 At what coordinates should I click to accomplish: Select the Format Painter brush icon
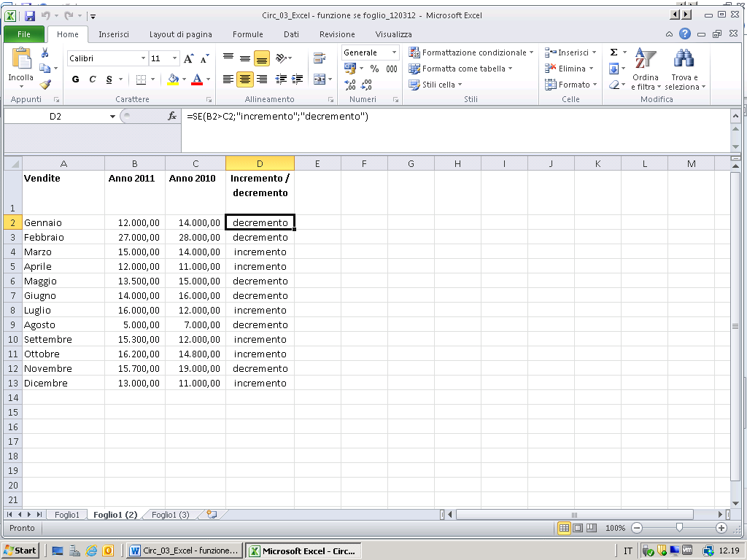pos(45,85)
